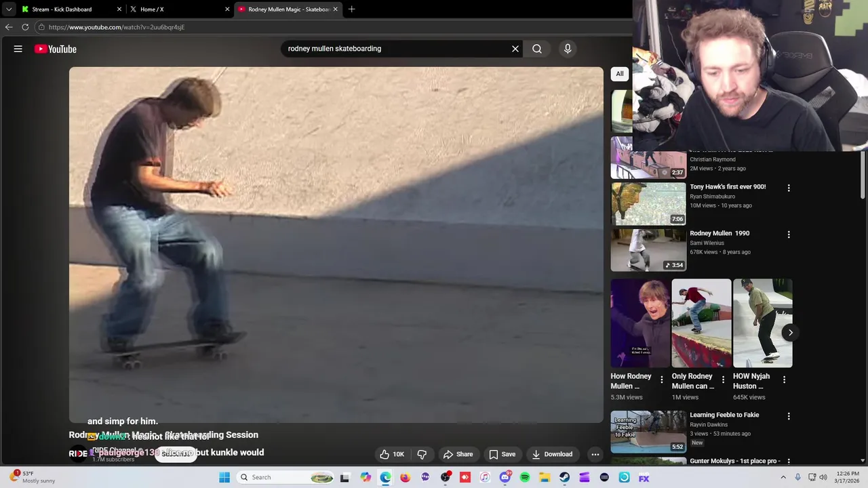Open Firefox on the taskbar

pyautogui.click(x=405, y=477)
